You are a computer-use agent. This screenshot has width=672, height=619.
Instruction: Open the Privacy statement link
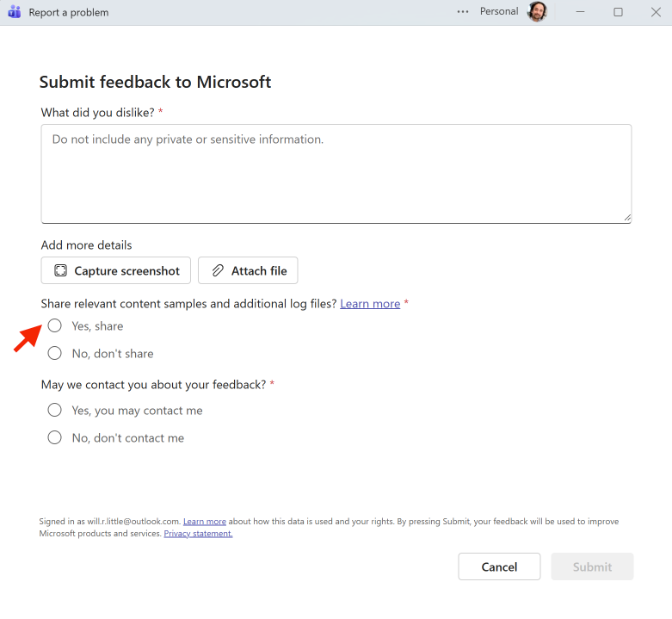click(198, 534)
